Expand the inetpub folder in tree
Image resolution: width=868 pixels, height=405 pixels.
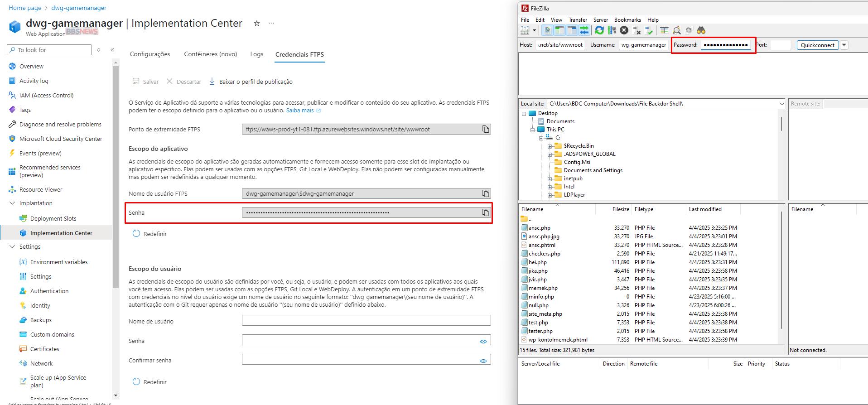click(550, 178)
